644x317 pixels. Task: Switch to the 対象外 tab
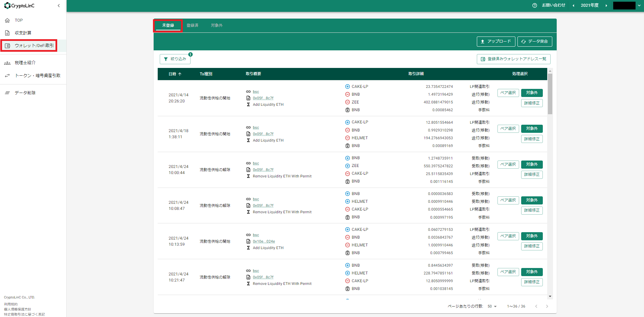tap(217, 25)
